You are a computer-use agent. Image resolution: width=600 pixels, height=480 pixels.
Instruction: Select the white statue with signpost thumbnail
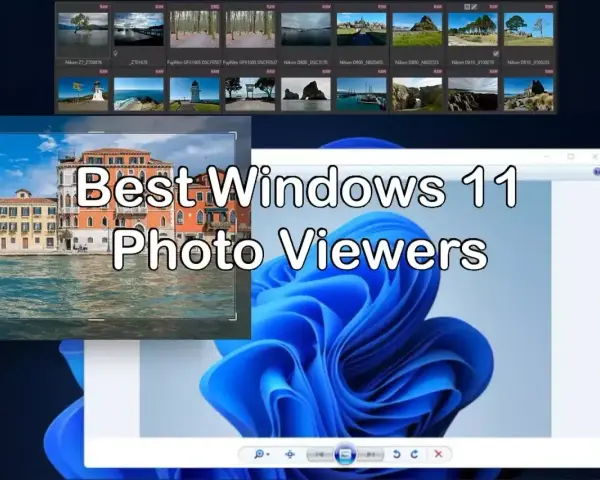pos(83,94)
